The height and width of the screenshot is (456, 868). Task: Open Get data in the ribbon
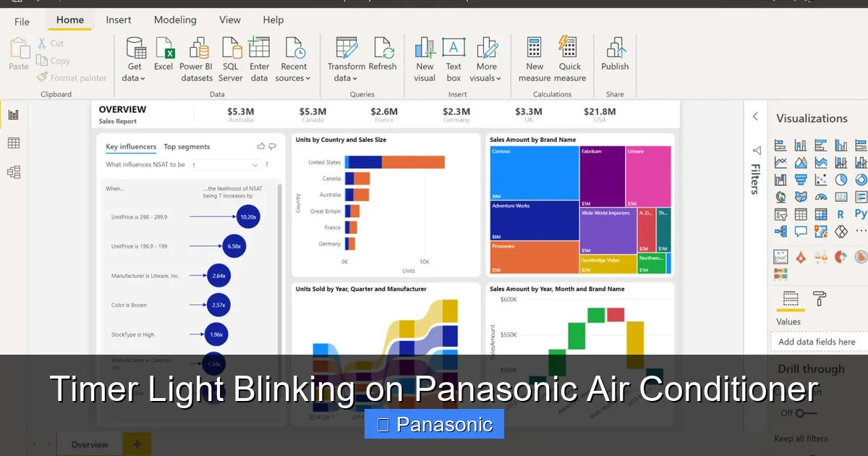coord(135,59)
